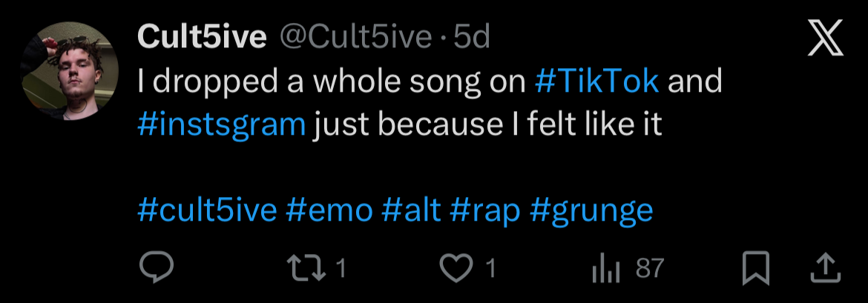View post analytics bar chart icon
This screenshot has width=868, height=303.
pos(605,269)
